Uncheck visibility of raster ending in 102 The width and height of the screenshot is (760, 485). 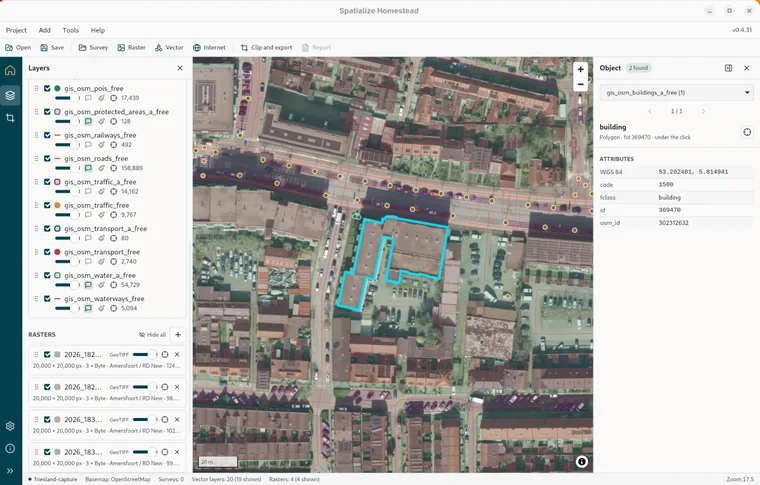pos(48,420)
